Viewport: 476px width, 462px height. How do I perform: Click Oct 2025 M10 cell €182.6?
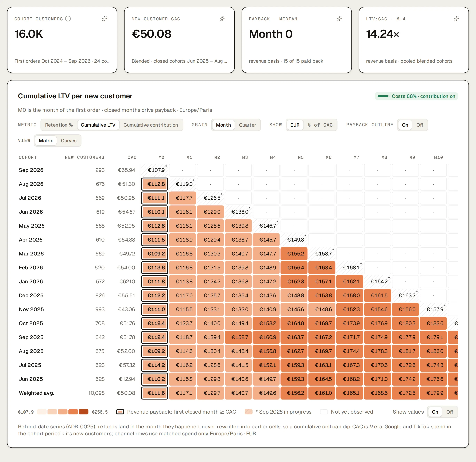coord(434,323)
